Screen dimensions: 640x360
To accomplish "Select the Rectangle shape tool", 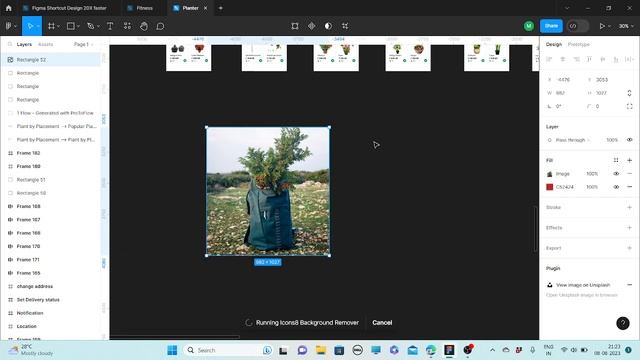I will pyautogui.click(x=71, y=26).
